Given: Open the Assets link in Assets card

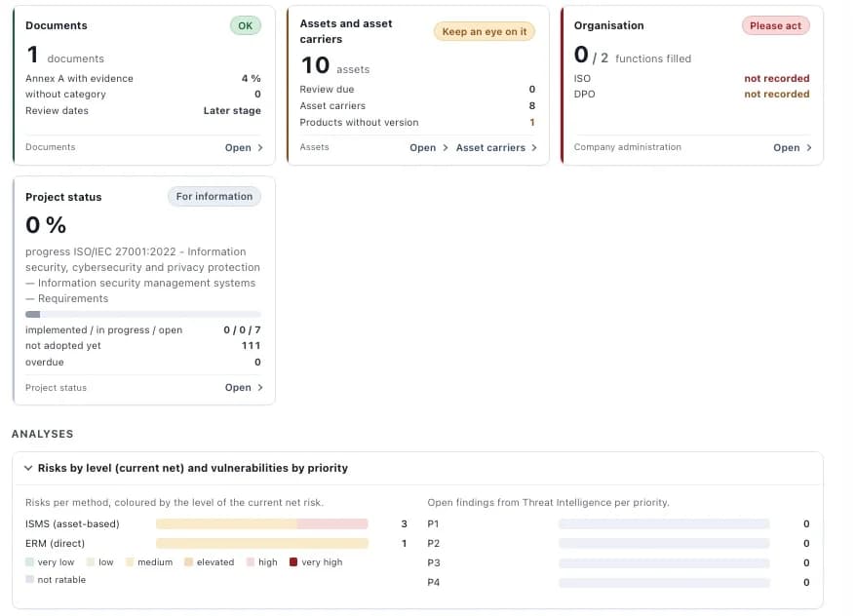Looking at the screenshot, I should coord(429,147).
